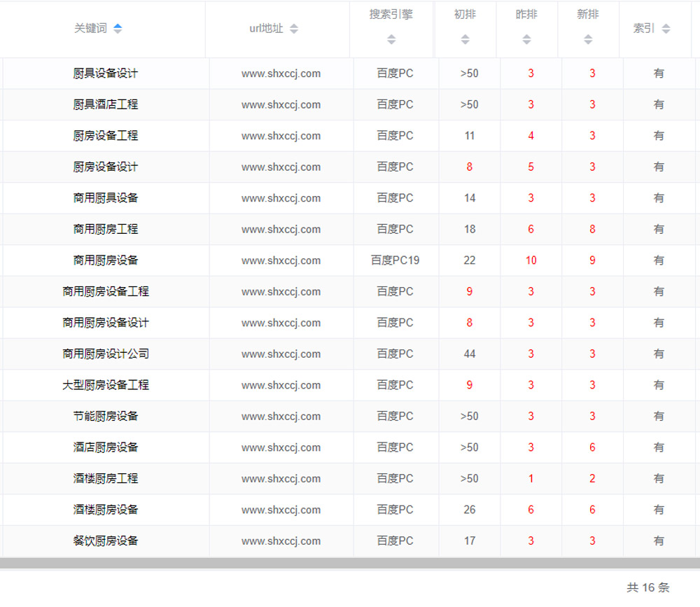Click the horizontal scrollbar below the table
Viewport: 700px width, 607px height.
350,563
